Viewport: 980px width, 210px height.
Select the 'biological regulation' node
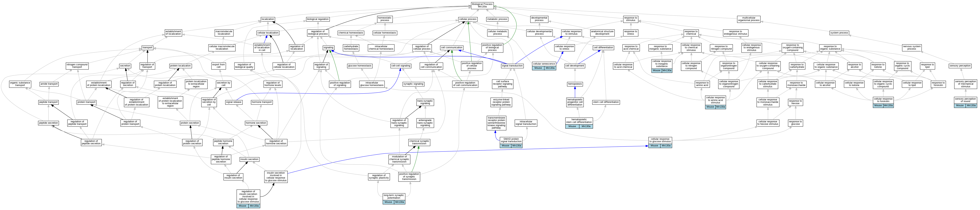318,19
